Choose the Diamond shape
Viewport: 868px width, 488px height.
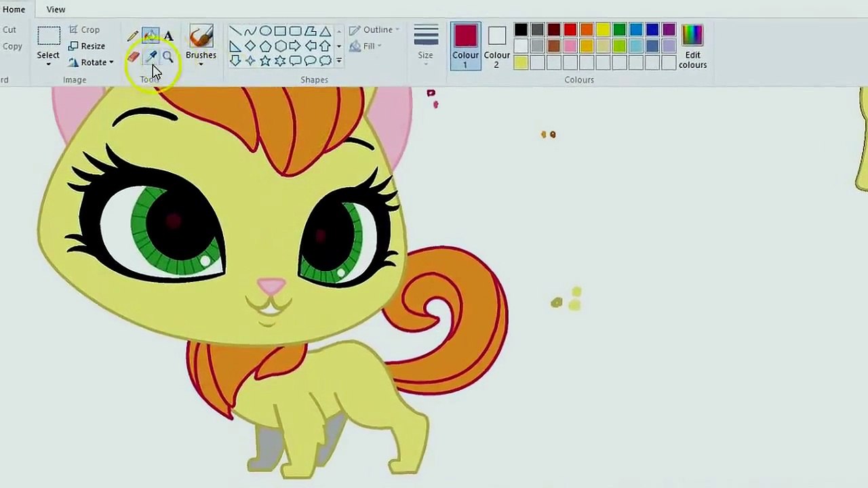pos(250,46)
